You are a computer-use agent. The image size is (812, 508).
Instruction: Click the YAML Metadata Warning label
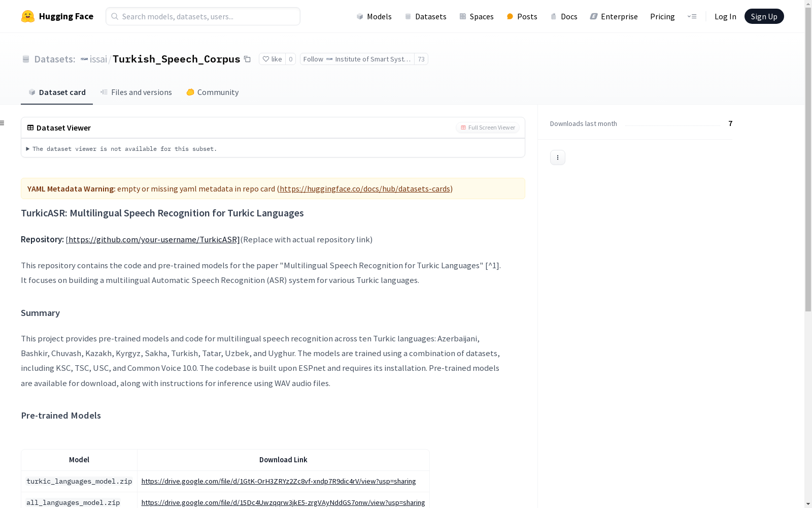point(72,188)
